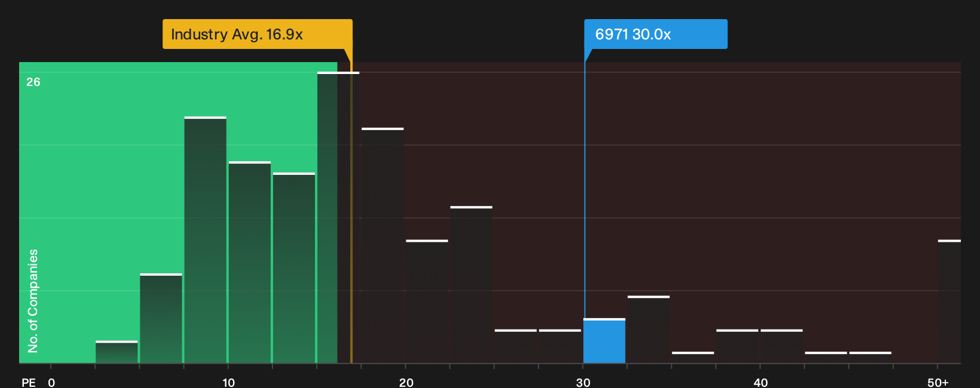Click the bar at PE 17.5 to 20
The height and width of the screenshot is (388, 980).
pyautogui.click(x=382, y=245)
